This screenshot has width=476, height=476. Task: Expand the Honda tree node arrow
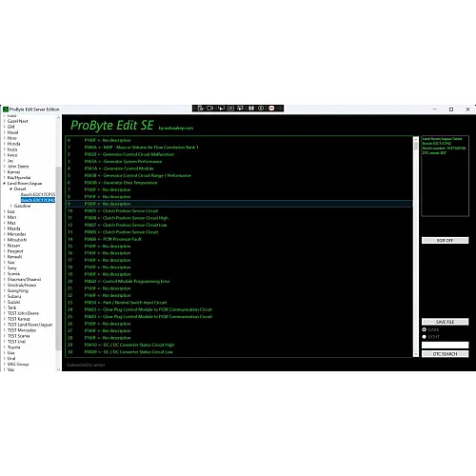click(x=4, y=144)
